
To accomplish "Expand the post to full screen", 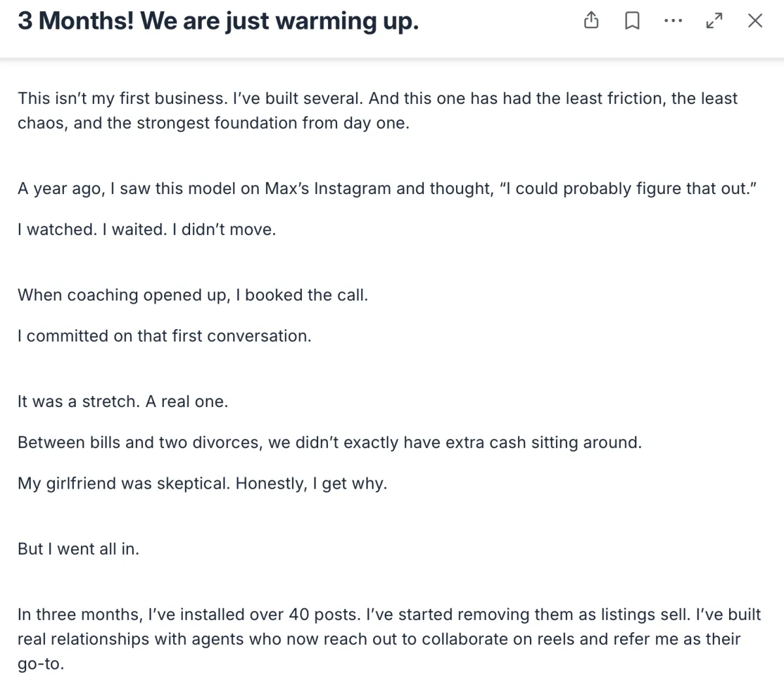I will [x=714, y=21].
